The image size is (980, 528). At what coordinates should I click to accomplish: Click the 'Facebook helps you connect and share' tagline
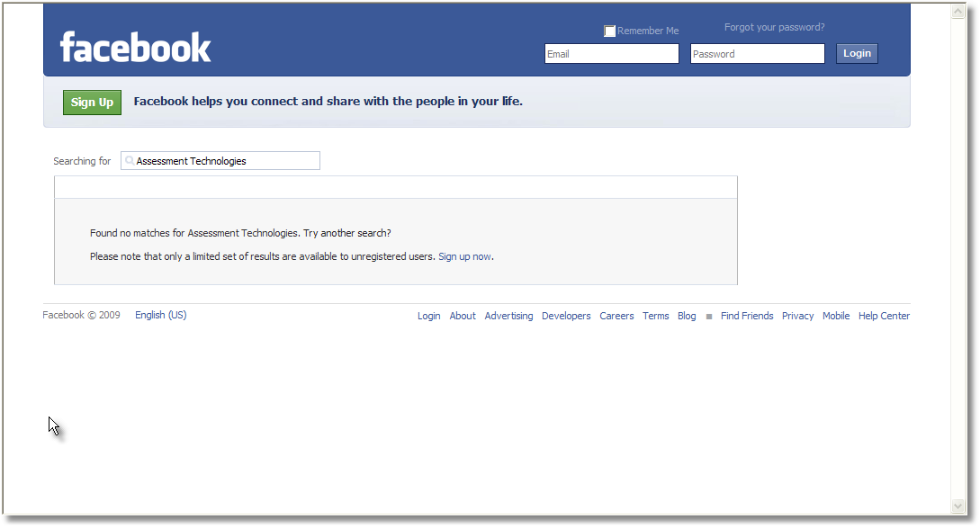[x=328, y=102]
